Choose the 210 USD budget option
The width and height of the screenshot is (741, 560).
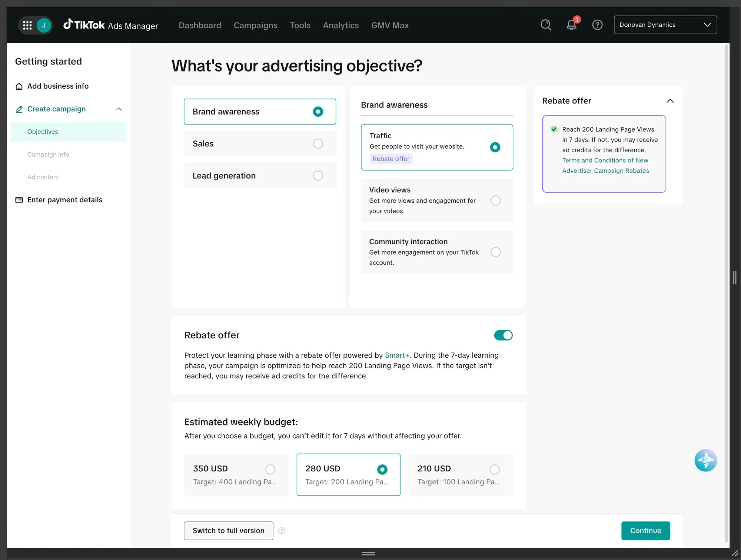461,475
